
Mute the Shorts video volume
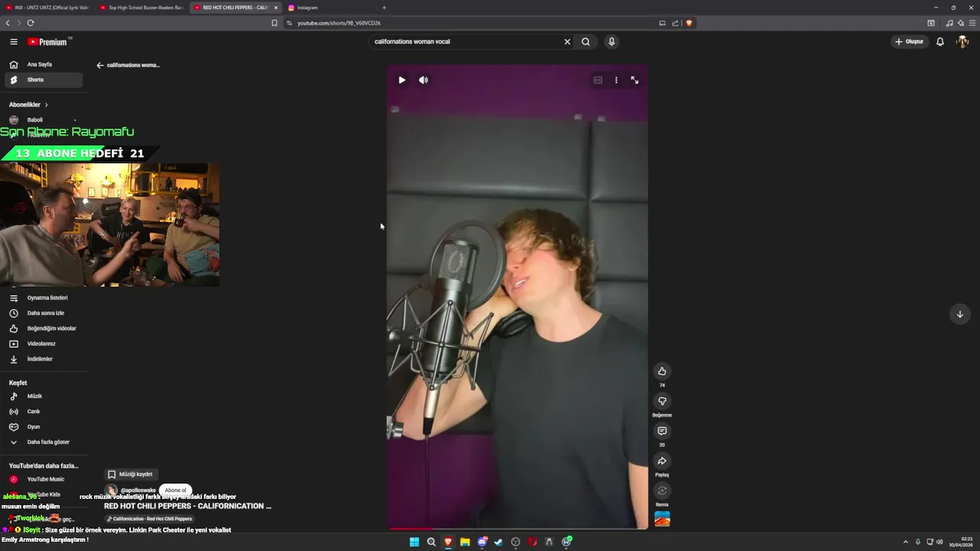(423, 80)
